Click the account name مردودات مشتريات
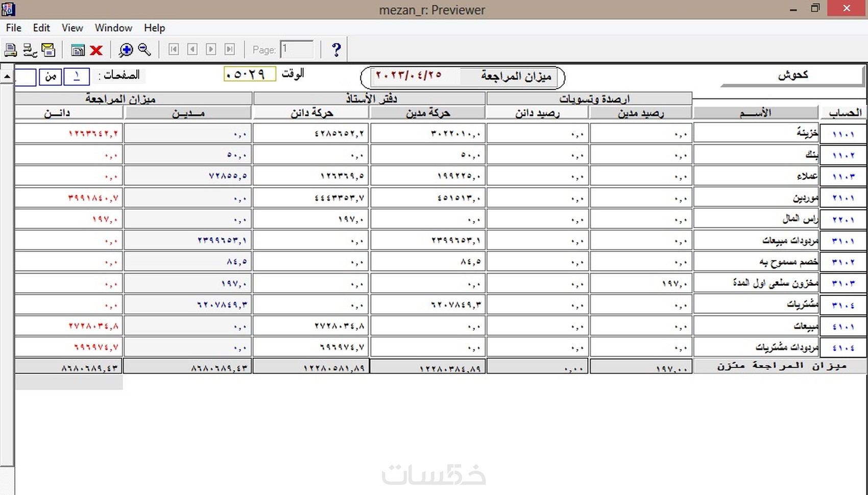 [x=787, y=348]
